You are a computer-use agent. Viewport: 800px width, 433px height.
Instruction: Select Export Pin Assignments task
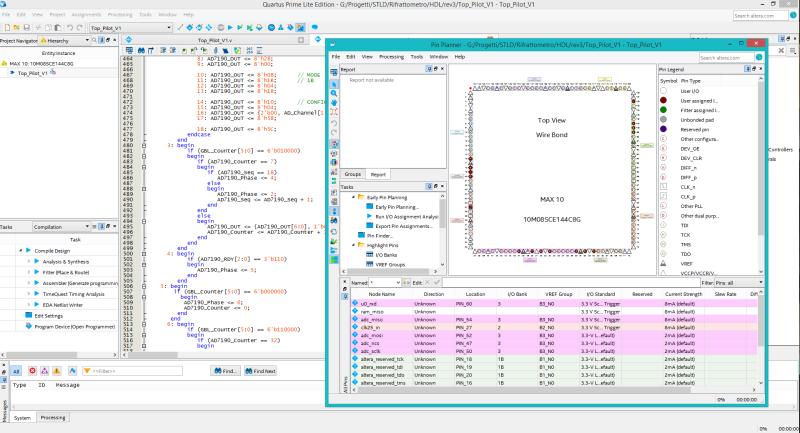pos(404,226)
